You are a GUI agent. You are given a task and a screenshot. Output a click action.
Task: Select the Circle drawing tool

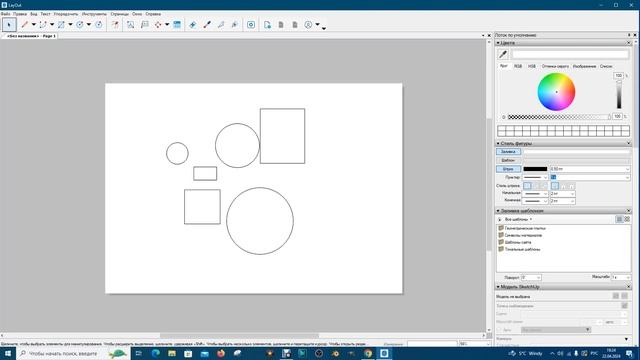point(80,24)
